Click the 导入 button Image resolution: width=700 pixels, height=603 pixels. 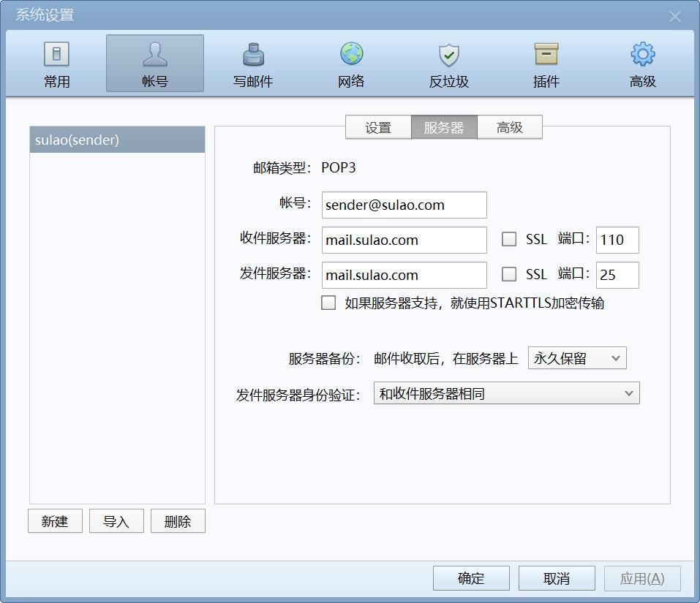pyautogui.click(x=116, y=521)
